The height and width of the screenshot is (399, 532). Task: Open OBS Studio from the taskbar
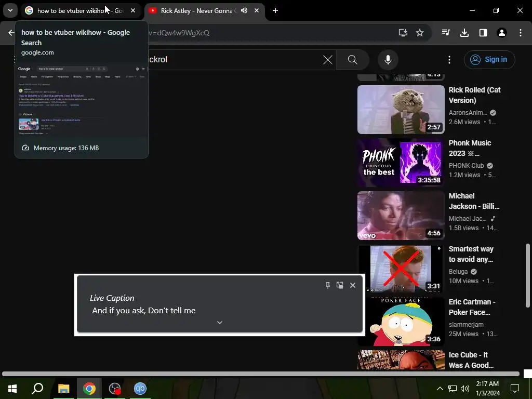click(x=115, y=389)
